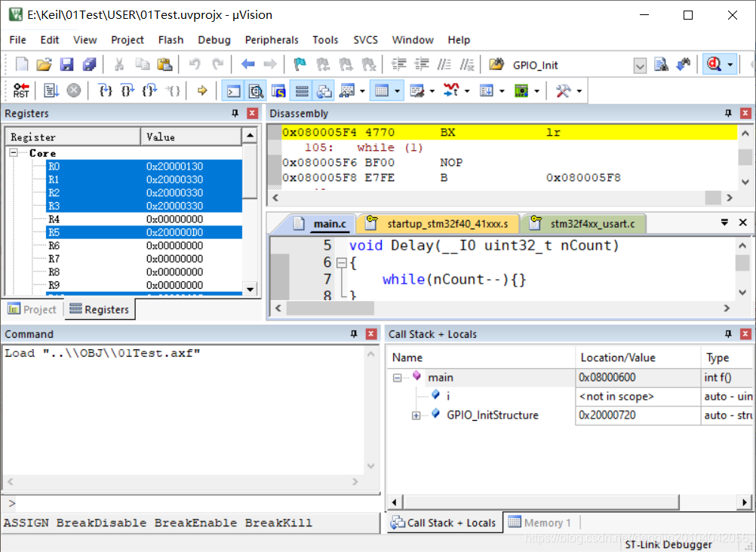Viewport: 756px width, 552px height.
Task: Toggle the Command Window button
Action: pos(233,90)
